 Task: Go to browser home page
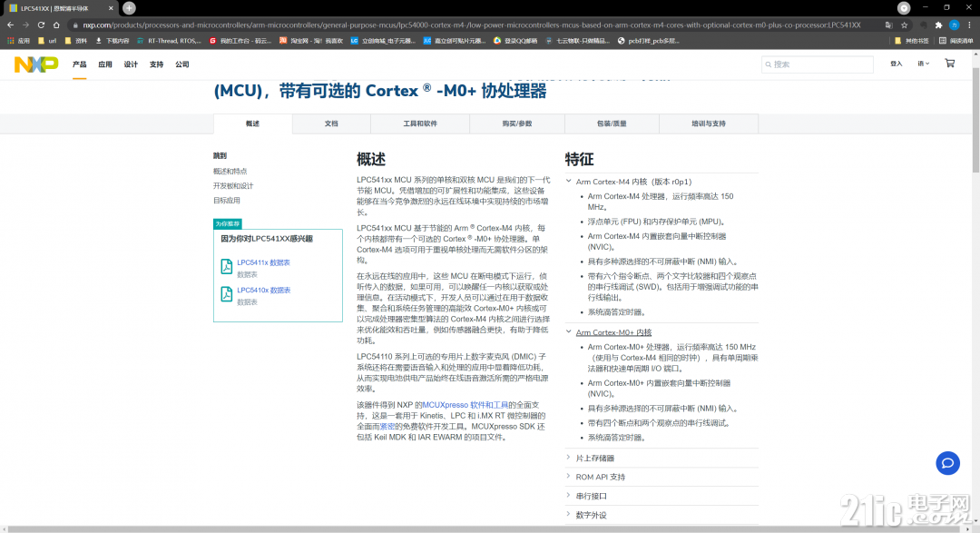click(x=56, y=25)
